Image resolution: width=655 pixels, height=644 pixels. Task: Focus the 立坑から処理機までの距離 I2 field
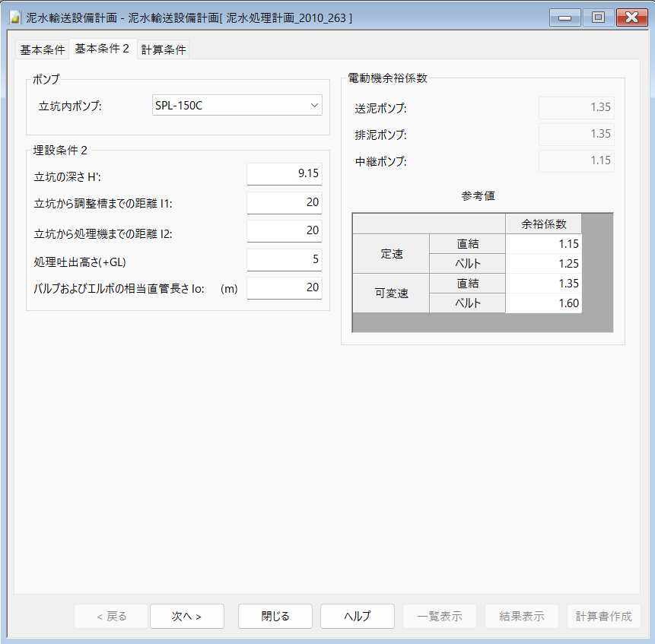[x=285, y=231]
